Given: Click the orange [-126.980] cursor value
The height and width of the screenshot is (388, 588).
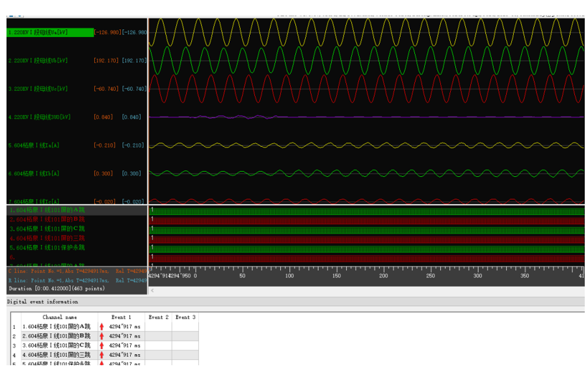Looking at the screenshot, I should [x=107, y=32].
